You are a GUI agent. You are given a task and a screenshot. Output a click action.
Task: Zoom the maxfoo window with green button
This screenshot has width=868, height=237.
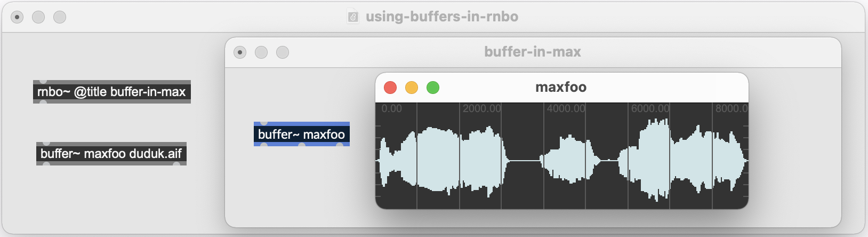click(x=433, y=87)
